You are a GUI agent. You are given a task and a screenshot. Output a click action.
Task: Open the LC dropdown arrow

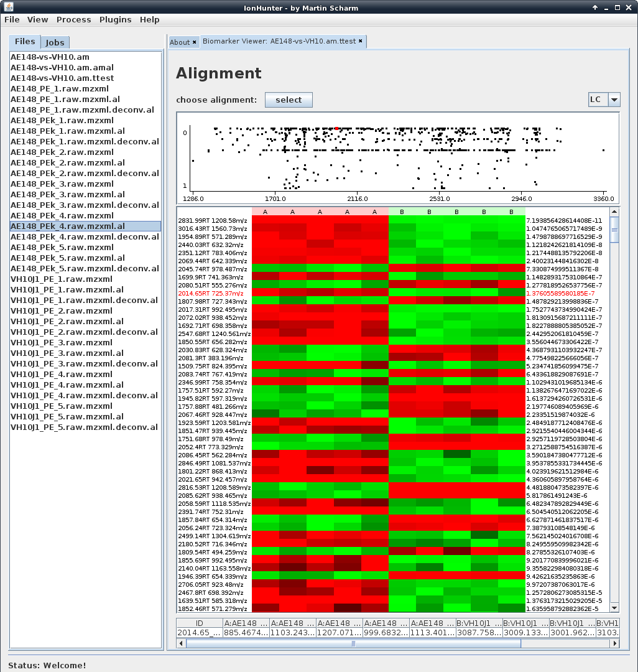point(614,100)
